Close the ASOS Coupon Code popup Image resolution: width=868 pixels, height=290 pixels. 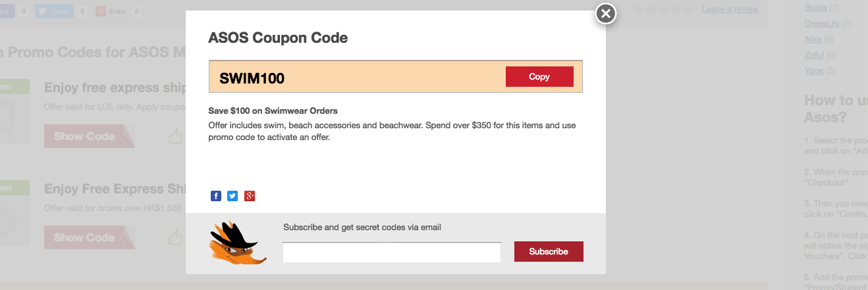click(606, 13)
